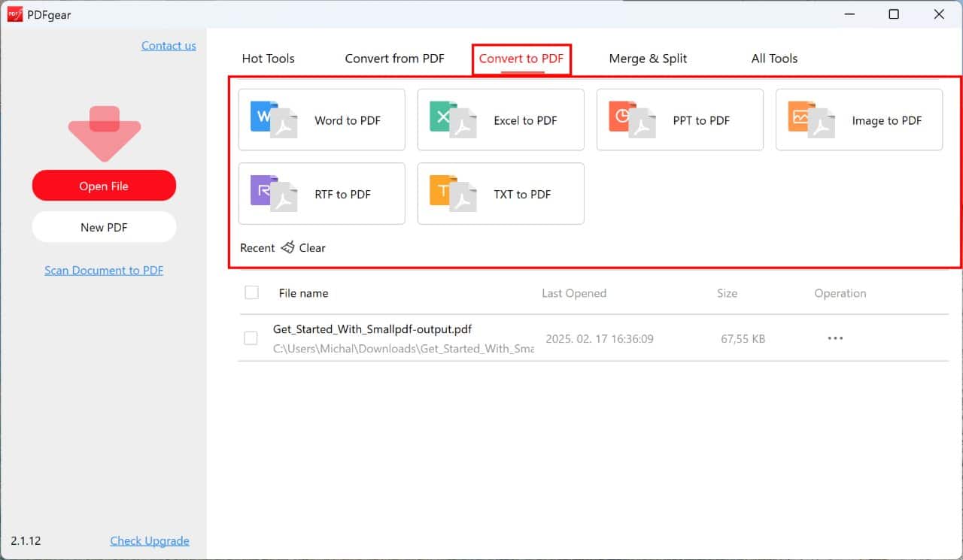The height and width of the screenshot is (560, 963).
Task: Click the C:\Users\Michal\Downloads file path text
Action: click(403, 348)
